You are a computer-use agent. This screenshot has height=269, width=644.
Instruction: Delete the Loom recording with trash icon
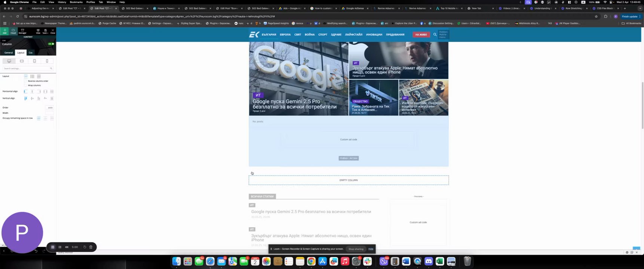pyautogui.click(x=91, y=247)
